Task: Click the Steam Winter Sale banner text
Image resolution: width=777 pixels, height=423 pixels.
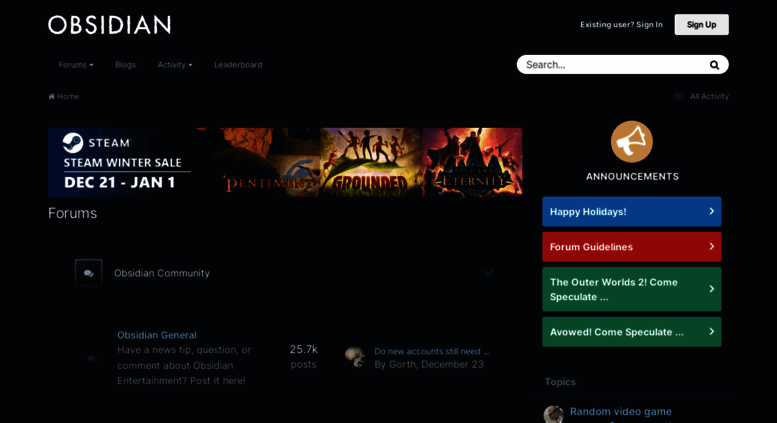Action: [122, 162]
